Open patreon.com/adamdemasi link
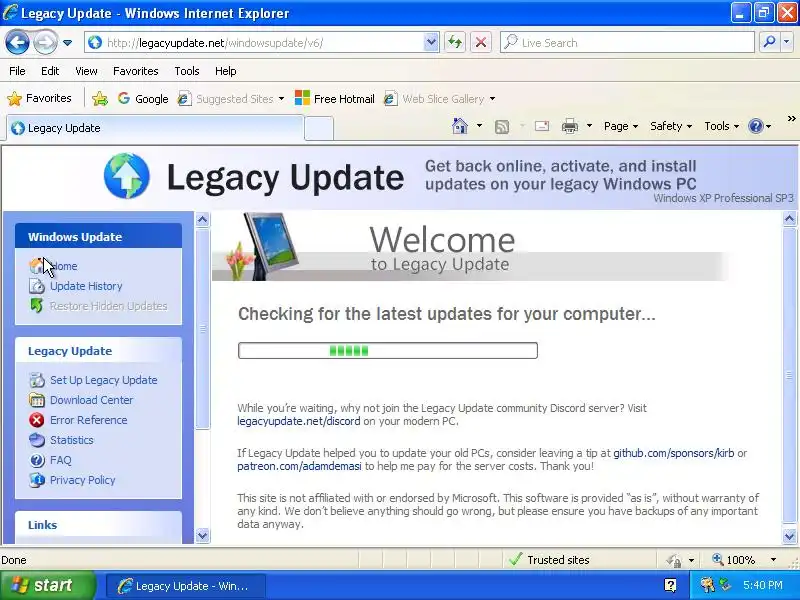This screenshot has width=800, height=600. (299, 466)
